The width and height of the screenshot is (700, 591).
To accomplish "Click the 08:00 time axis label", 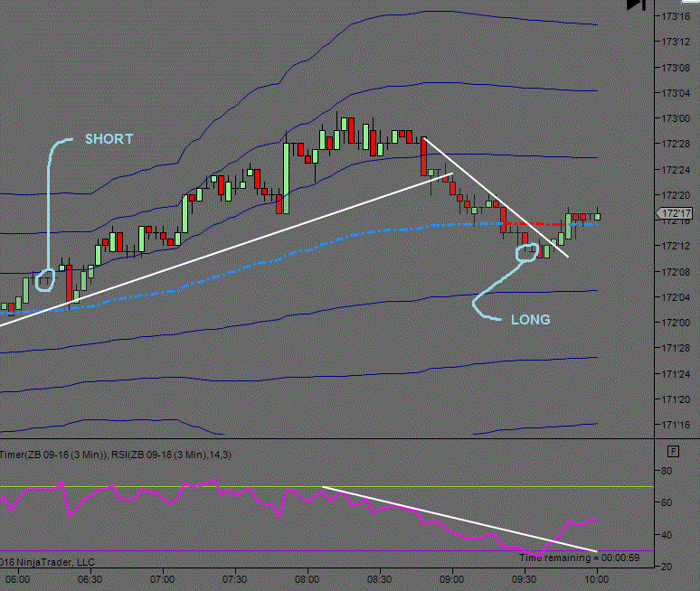I will [x=307, y=579].
